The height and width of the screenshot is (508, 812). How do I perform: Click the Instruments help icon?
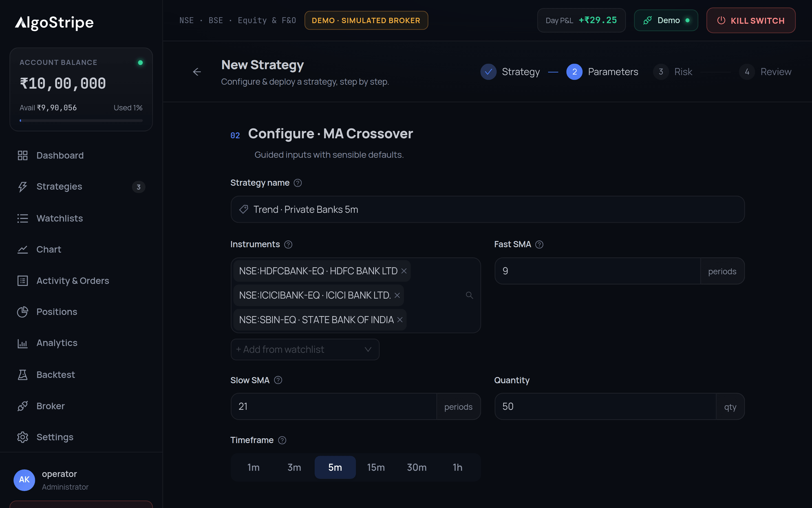[288, 244]
